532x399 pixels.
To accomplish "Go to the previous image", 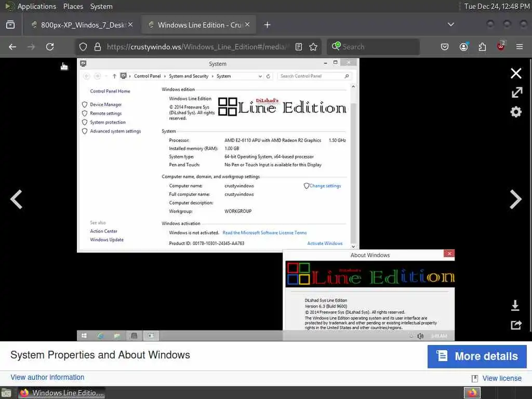I will pyautogui.click(x=16, y=199).
